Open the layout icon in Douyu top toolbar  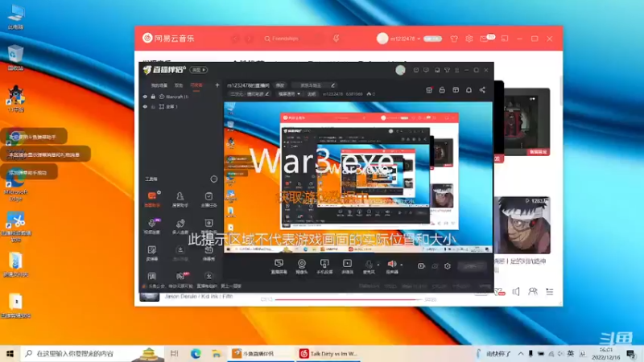point(456,90)
